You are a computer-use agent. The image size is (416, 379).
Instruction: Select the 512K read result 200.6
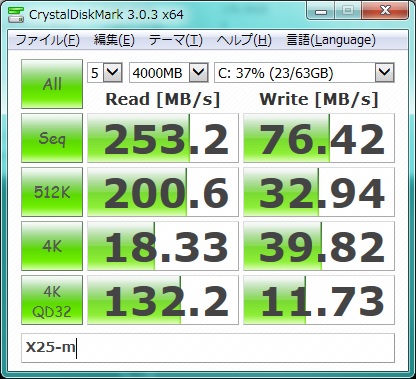pyautogui.click(x=163, y=192)
